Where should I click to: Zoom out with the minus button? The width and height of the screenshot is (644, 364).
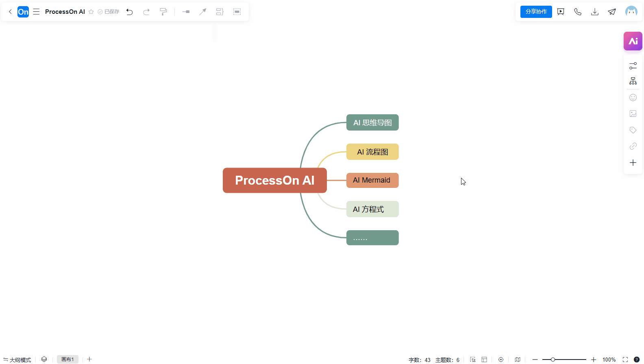[x=535, y=360]
